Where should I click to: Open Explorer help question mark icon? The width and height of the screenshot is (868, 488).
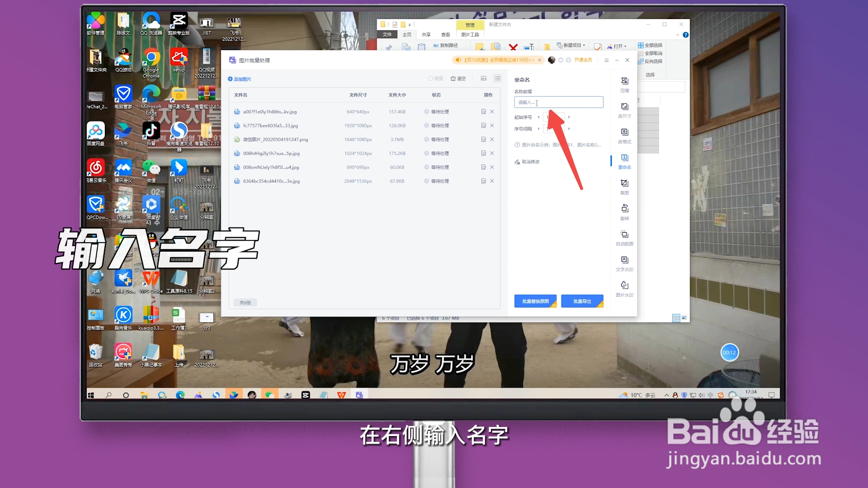click(x=685, y=35)
